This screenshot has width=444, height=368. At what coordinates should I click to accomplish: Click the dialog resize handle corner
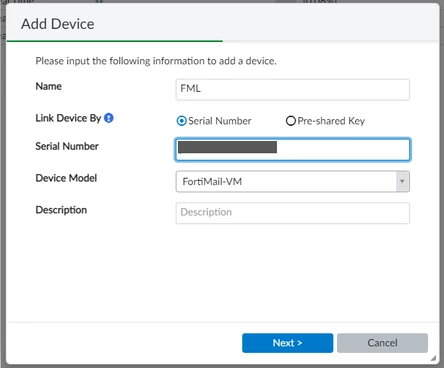tap(433, 358)
